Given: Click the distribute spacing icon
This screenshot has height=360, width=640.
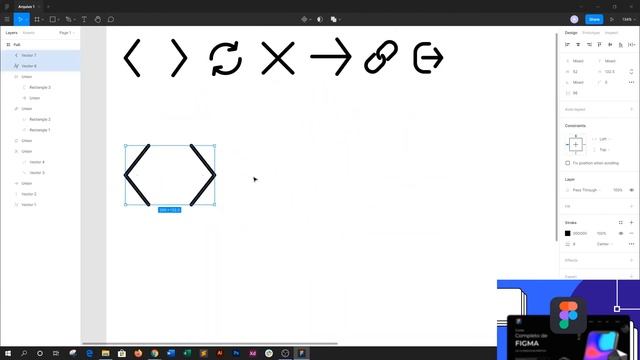Looking at the screenshot, I should [631, 44].
